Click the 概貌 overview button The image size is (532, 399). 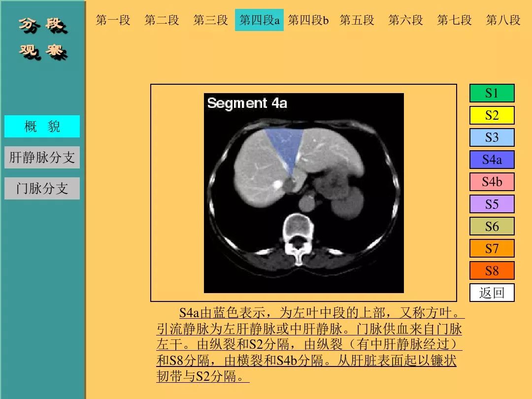[x=42, y=127]
